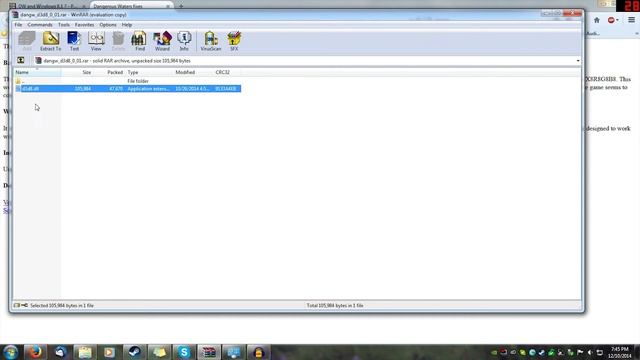Click the Action Center flag tray icon
Screen dimensions: 640x360
tap(580, 352)
